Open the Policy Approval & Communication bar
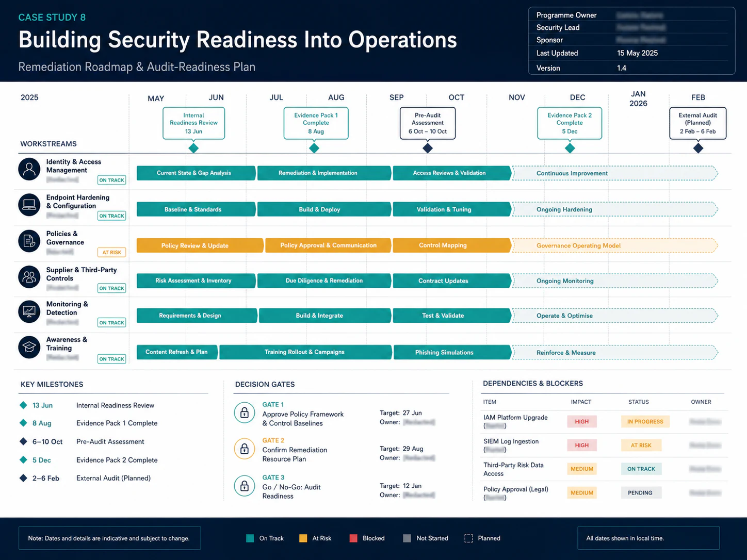 click(329, 245)
